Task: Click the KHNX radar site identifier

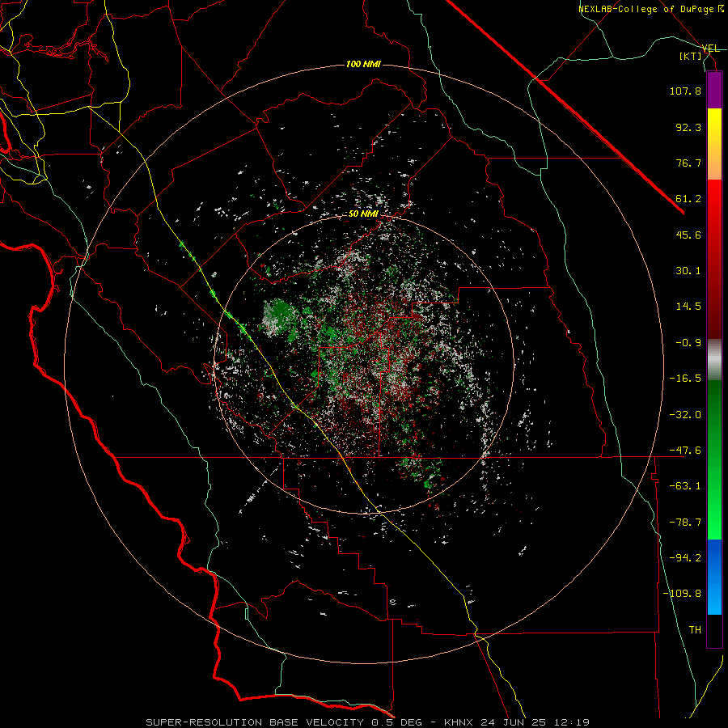Action: pos(459,722)
